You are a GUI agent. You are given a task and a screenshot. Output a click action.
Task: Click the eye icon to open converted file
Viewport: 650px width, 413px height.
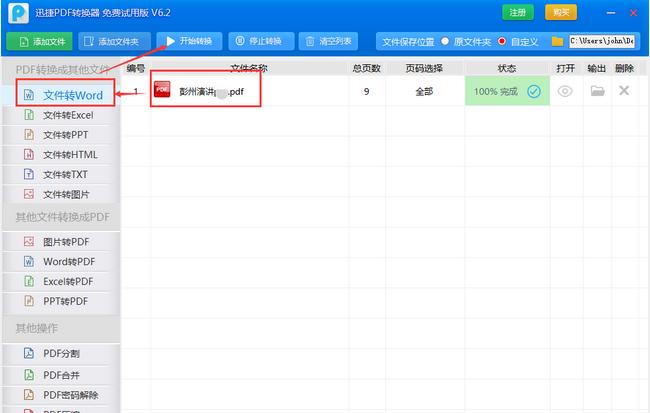point(565,91)
